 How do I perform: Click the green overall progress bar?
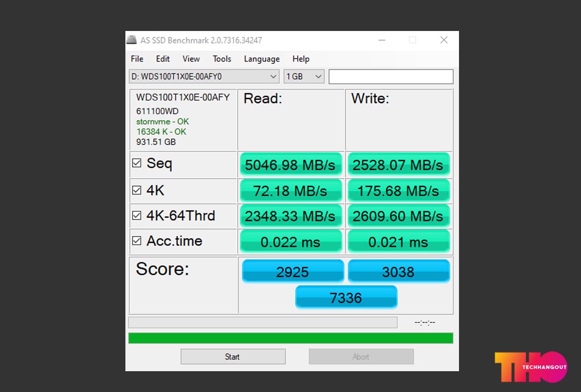290,338
